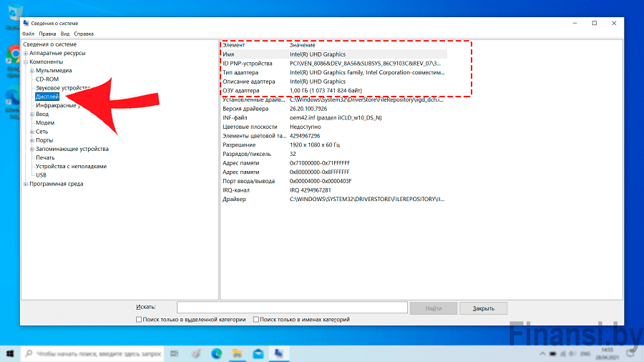Click the Значение column header
Screen dimensions: 644x362
click(x=368, y=45)
